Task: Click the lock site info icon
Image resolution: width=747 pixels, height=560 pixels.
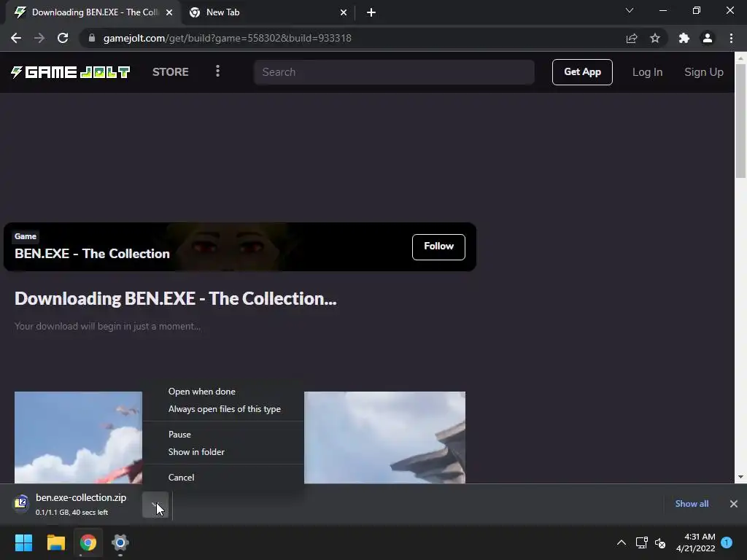Action: [x=92, y=38]
